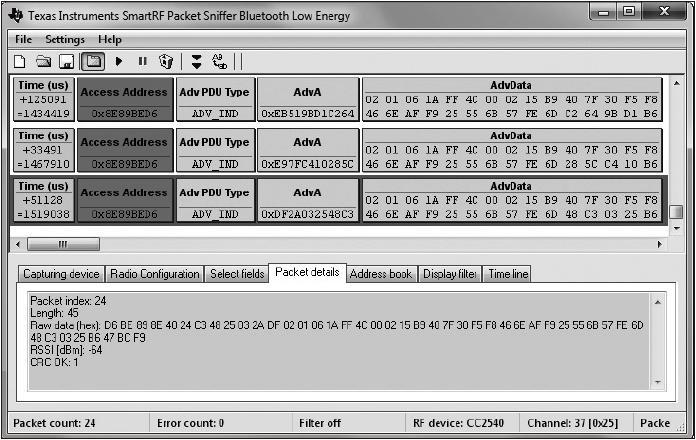Save the capture with the disk icon
Viewport: 696px width, 440px height.
66,62
